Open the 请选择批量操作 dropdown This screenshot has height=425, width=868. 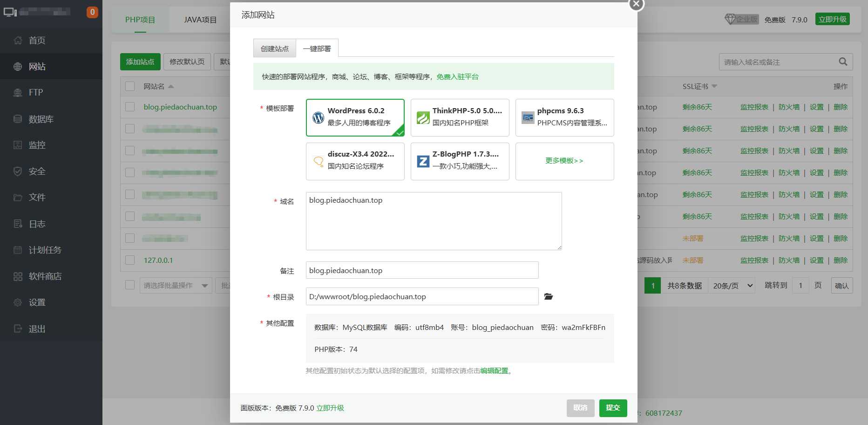(x=176, y=285)
